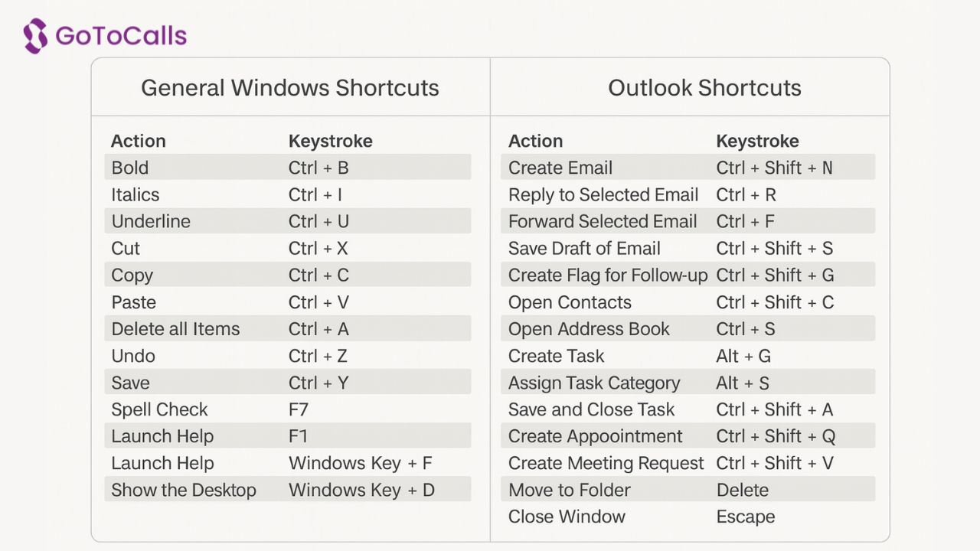The image size is (980, 551).
Task: Select the Create Email row
Action: tap(688, 168)
